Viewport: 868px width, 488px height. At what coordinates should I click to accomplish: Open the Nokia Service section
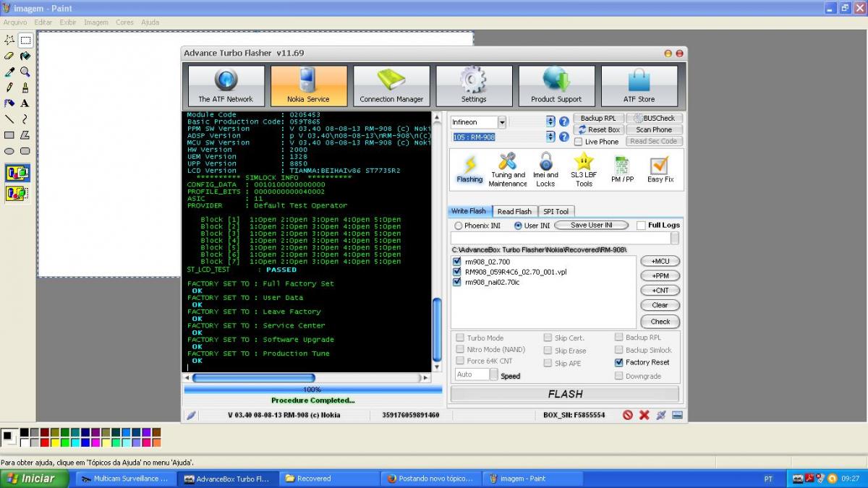coord(308,86)
